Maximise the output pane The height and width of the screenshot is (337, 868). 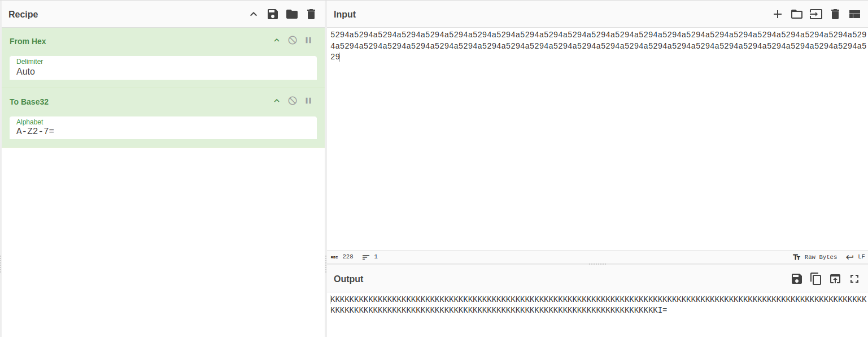click(x=854, y=279)
